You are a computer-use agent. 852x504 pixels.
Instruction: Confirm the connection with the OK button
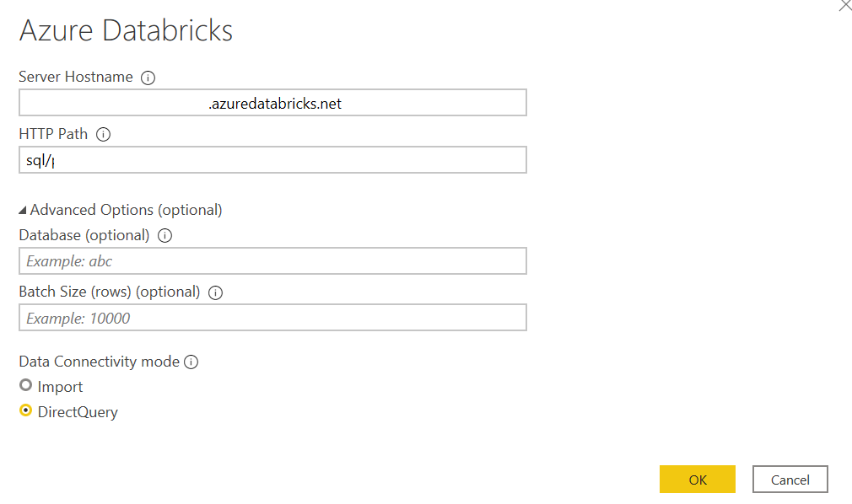coord(697,479)
